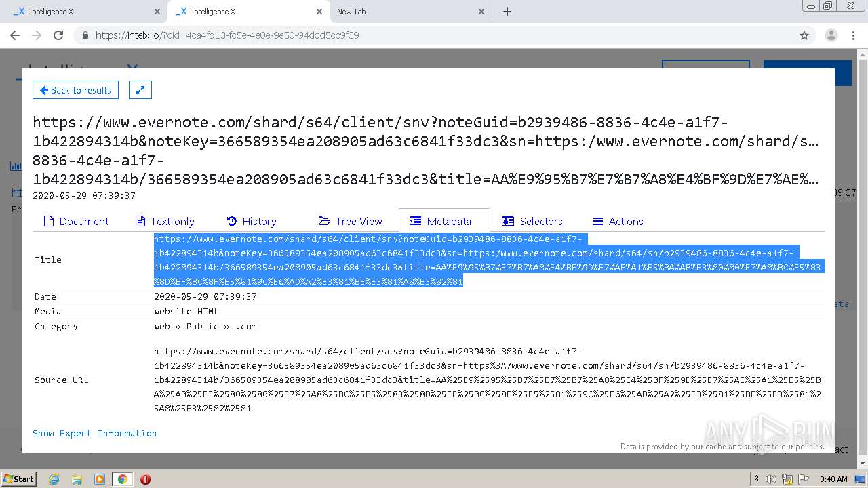
Task: Go forward in browser history
Action: click(x=37, y=35)
